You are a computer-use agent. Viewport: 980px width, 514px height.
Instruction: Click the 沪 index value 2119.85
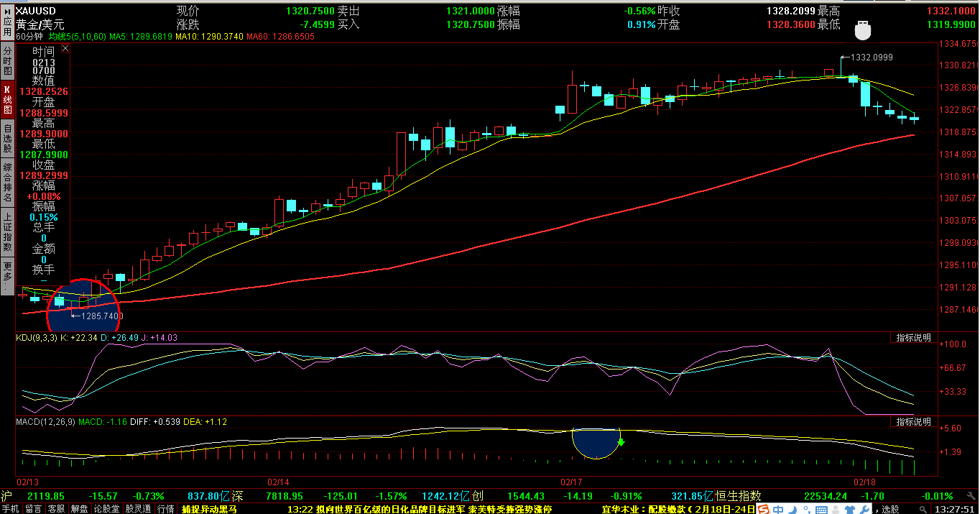(x=46, y=496)
